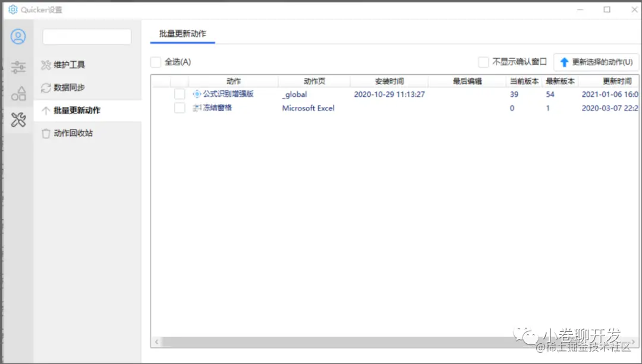The image size is (642, 364).
Task: Open the sliders settings sidebar icon
Action: [x=18, y=67]
